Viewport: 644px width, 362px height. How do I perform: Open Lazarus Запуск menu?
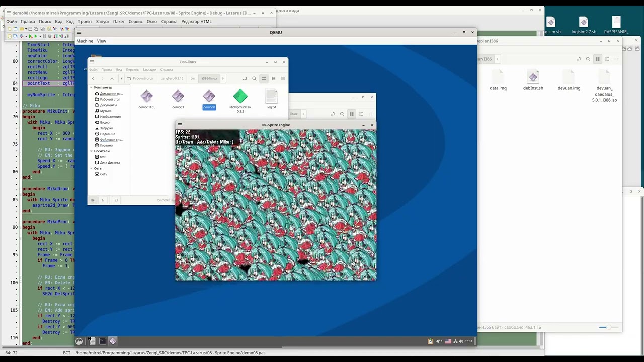103,21
